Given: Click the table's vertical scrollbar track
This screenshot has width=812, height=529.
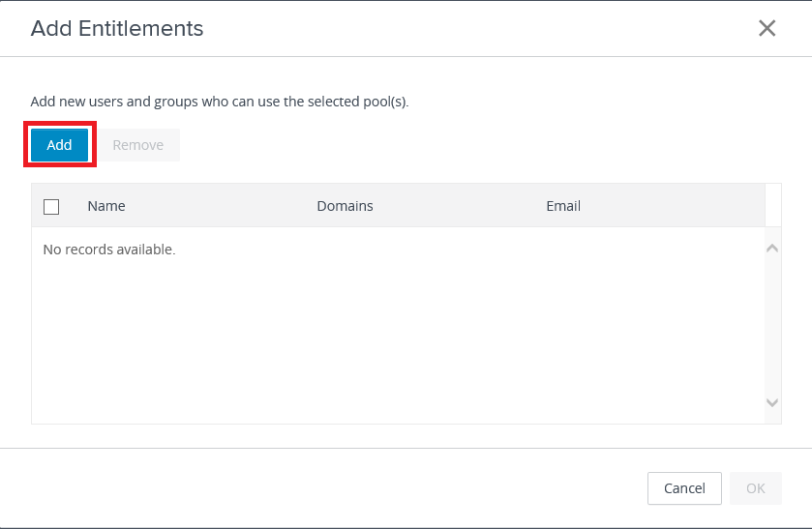Looking at the screenshot, I should (771, 325).
